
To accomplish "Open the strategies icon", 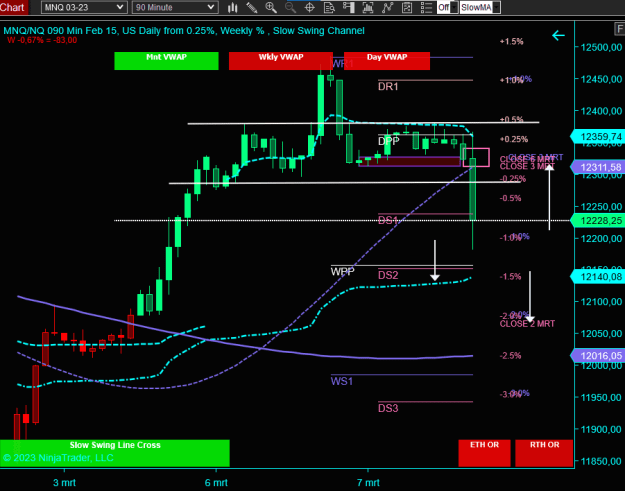I will tap(407, 7).
